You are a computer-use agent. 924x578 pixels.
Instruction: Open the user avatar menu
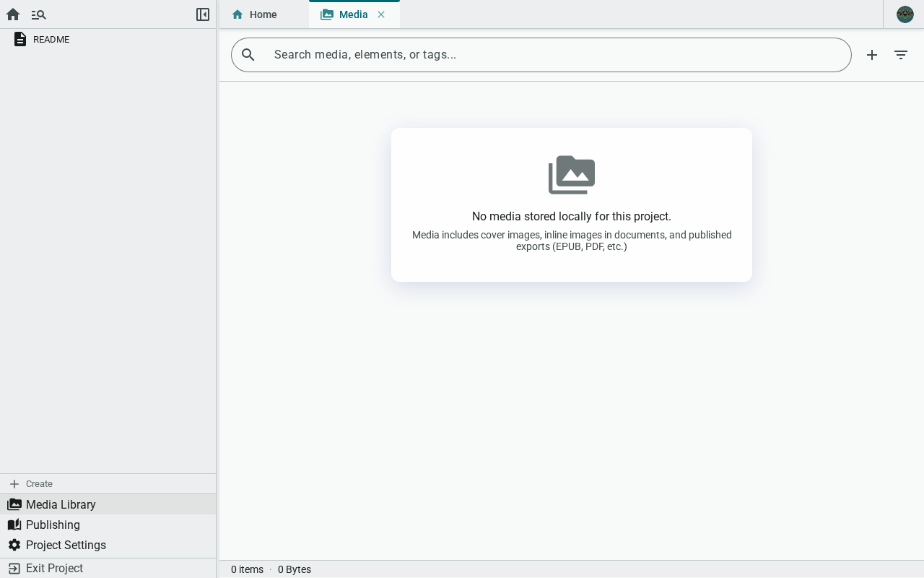click(905, 14)
